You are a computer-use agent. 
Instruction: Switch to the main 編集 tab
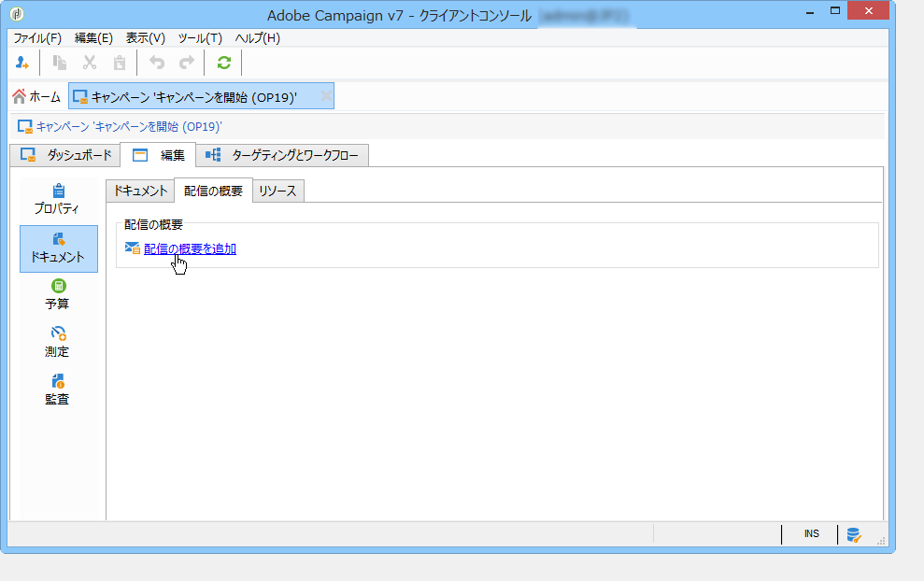(158, 155)
